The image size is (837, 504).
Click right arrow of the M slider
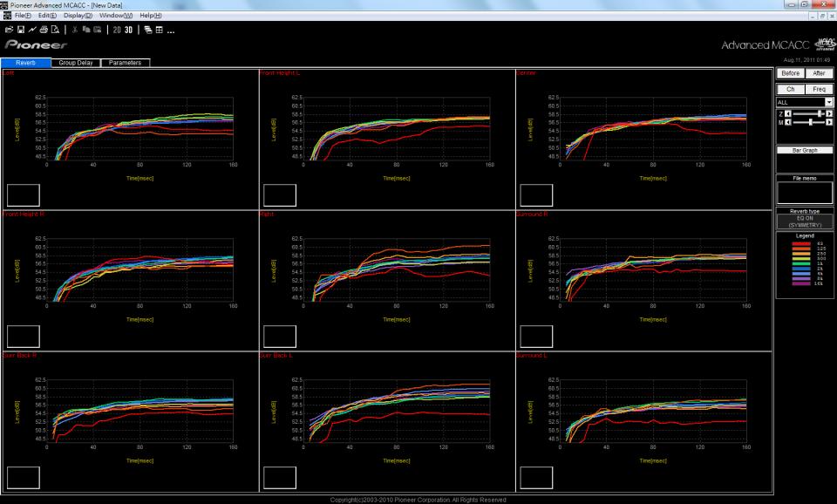pyautogui.click(x=829, y=122)
